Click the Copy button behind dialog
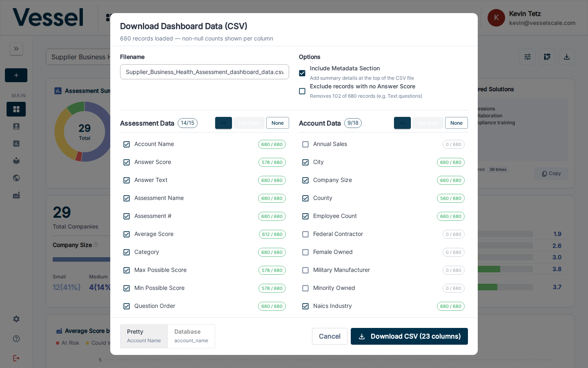The image size is (588, 368). (x=551, y=173)
